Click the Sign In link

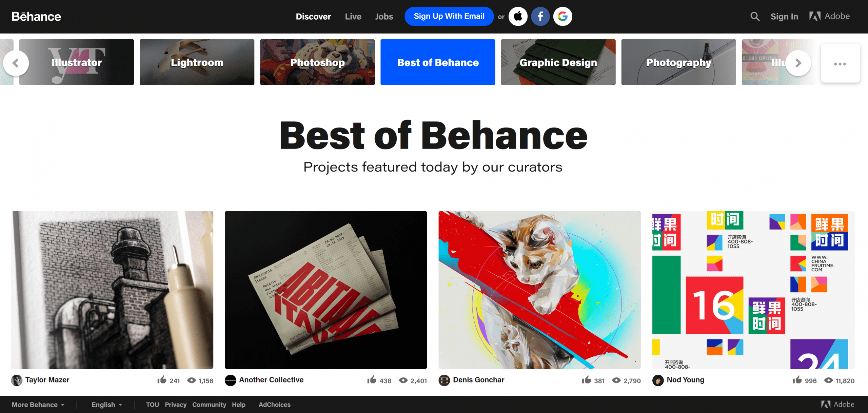(784, 17)
